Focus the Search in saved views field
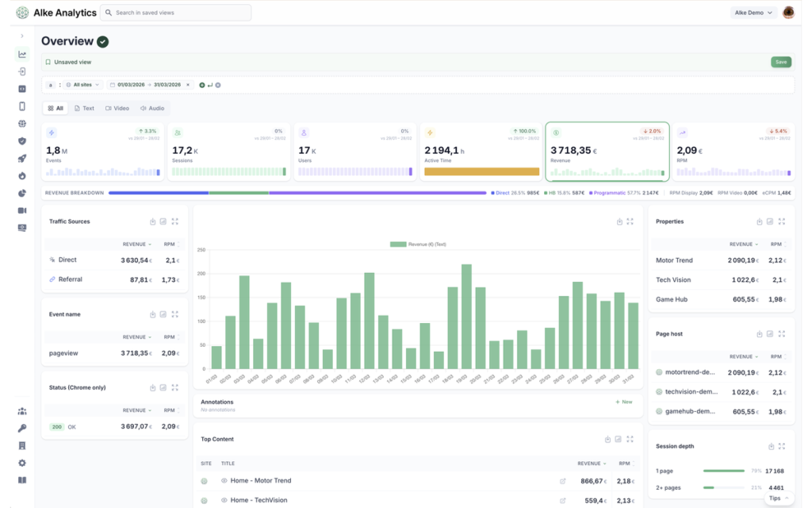Viewport: 812px width, 508px height. click(175, 13)
